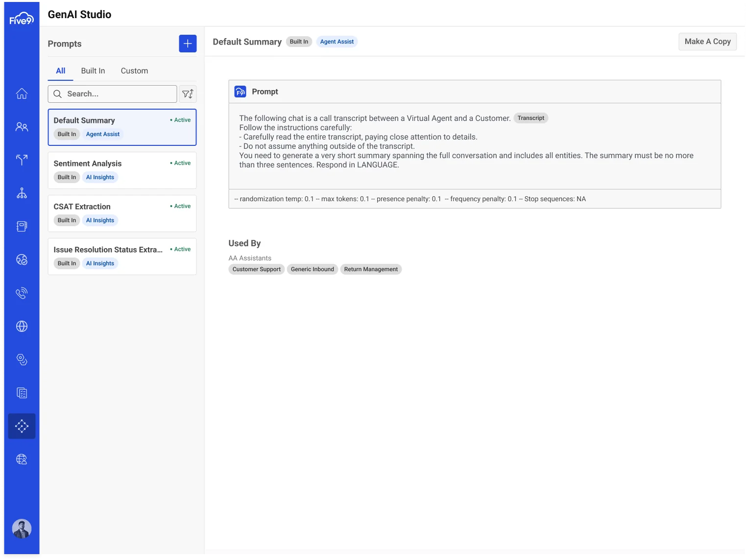This screenshot has height=560, width=747.
Task: Click the AA Assistants label
Action: click(250, 258)
